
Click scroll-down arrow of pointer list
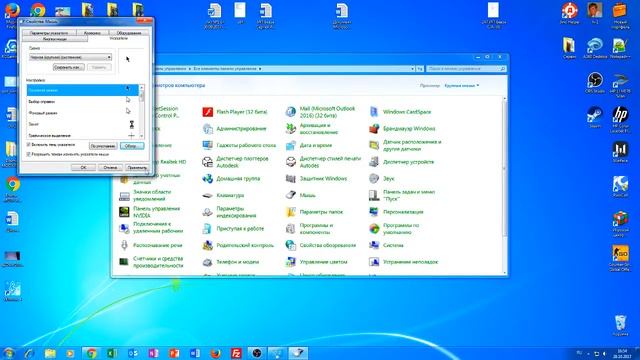click(x=142, y=136)
